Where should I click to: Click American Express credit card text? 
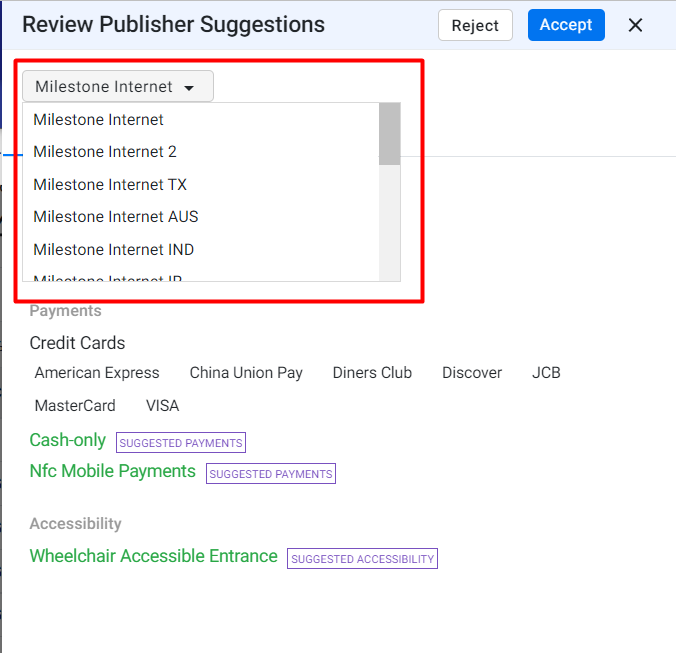pyautogui.click(x=97, y=373)
